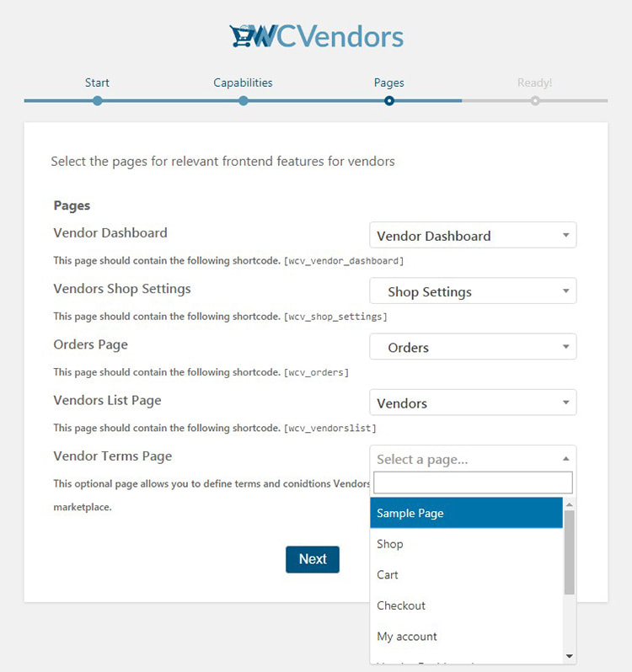
Task: Click the [wcv_shop_settings] shortcode text
Action: pos(335,317)
